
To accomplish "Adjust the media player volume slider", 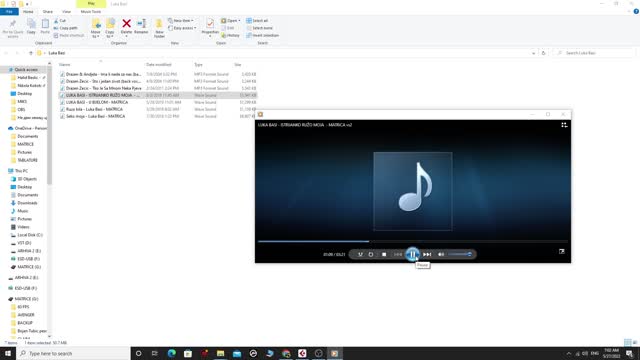I will (460, 254).
